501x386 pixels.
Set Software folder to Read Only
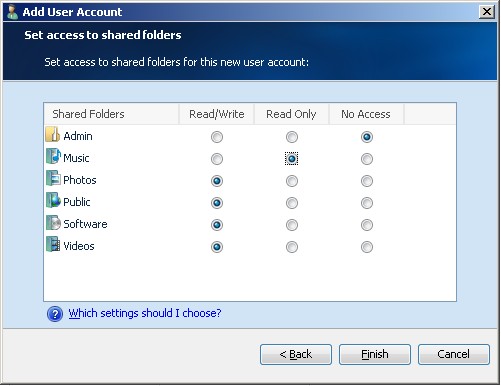coord(292,225)
